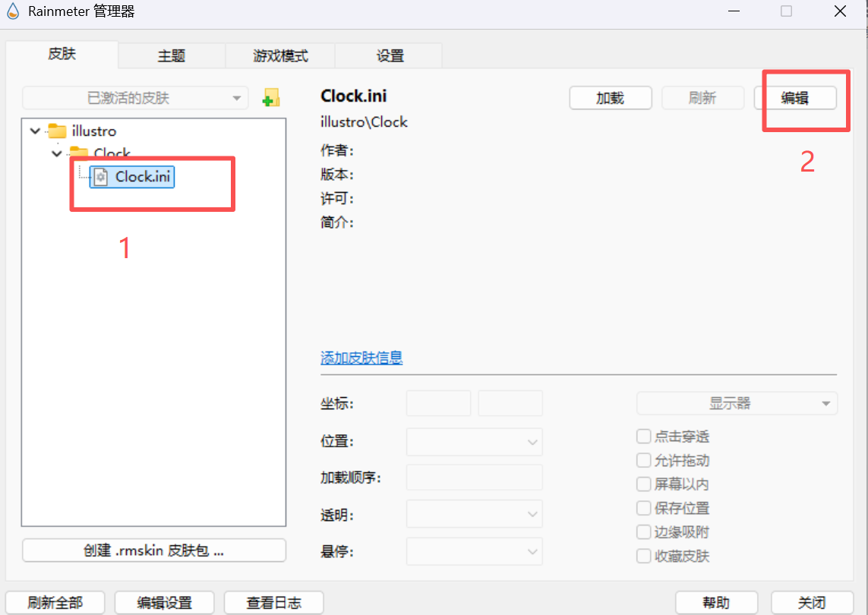Click the 关闭 button
Viewport: 868px width, 615px height.
pos(812,602)
